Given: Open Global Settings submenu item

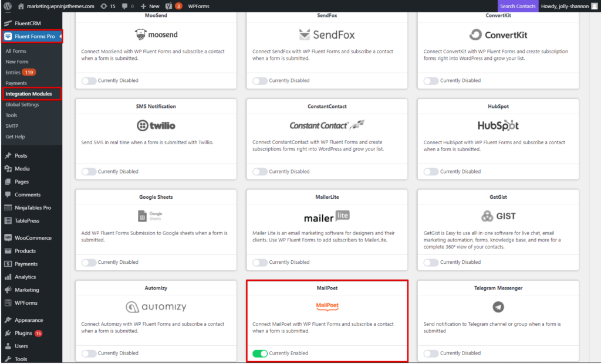Looking at the screenshot, I should coord(22,104).
